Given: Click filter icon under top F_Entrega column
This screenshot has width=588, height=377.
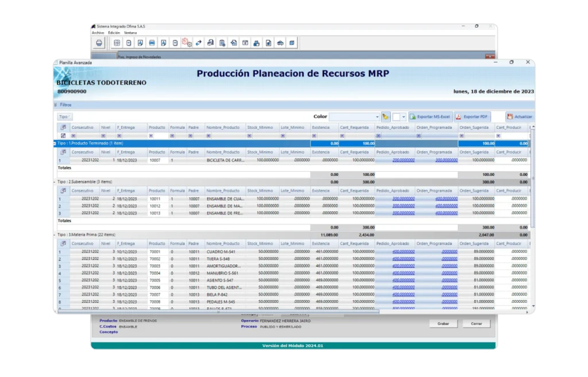Looking at the screenshot, I should pyautogui.click(x=119, y=136).
